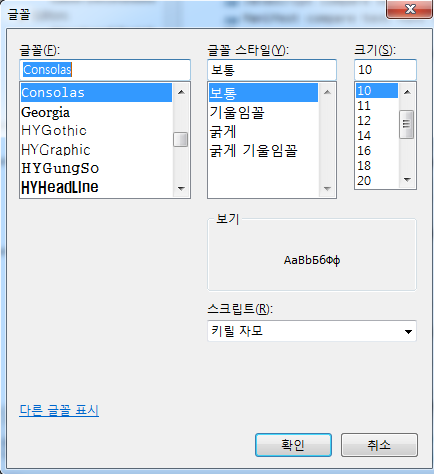
Task: Click the 크기 size input field
Action: [385, 70]
